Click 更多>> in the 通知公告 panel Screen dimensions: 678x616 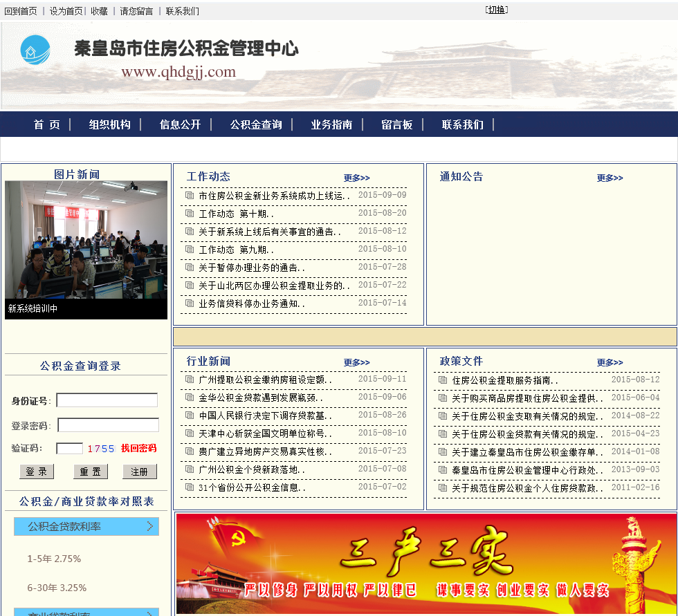click(610, 178)
